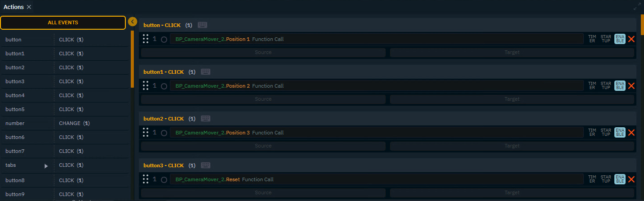Viewport: 644px width, 201px height.
Task: Show ALL EVENTS in the list
Action: [63, 22]
